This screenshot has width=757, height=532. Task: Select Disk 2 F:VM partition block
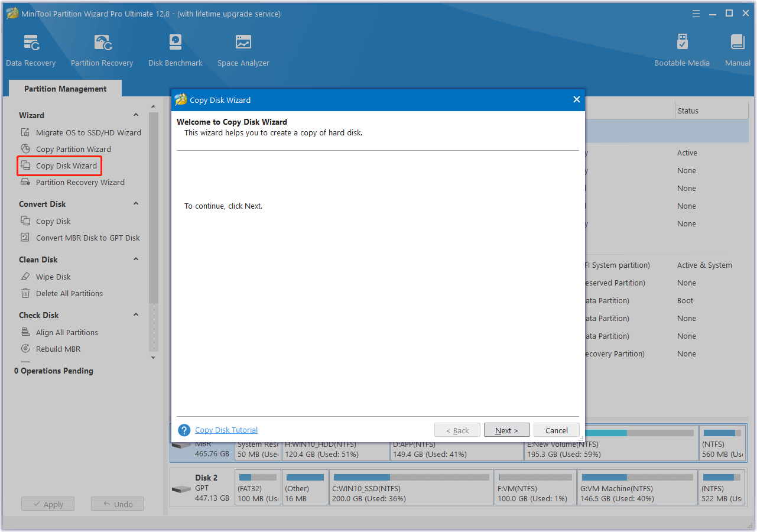(535, 488)
